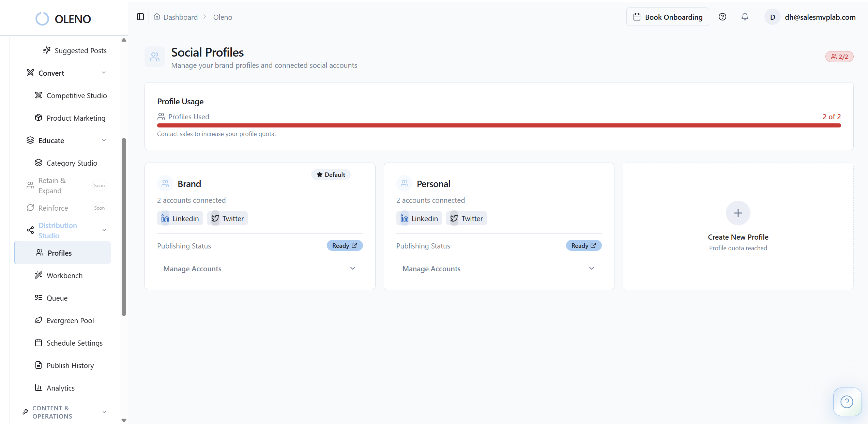Open notifications bell
868x424 pixels.
pyautogui.click(x=745, y=17)
